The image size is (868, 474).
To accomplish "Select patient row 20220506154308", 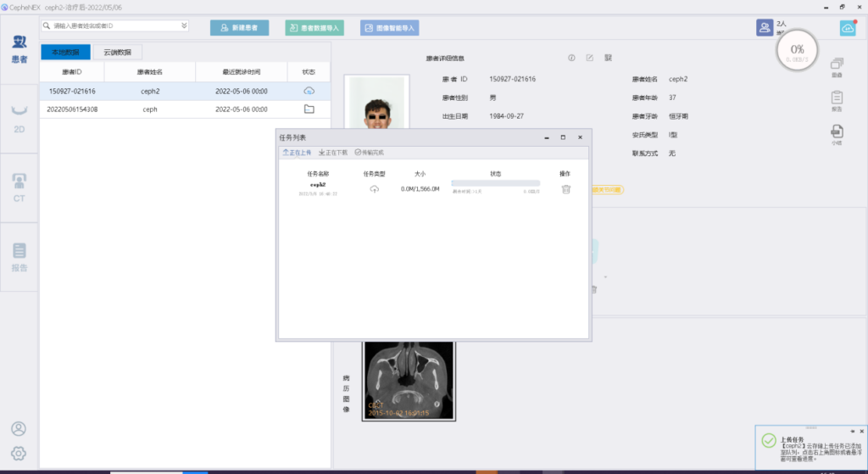I will [x=185, y=109].
